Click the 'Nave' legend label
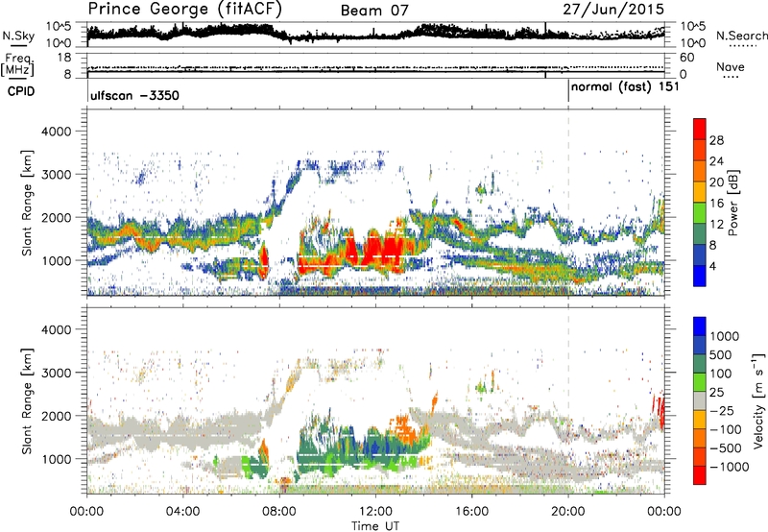 (x=731, y=67)
